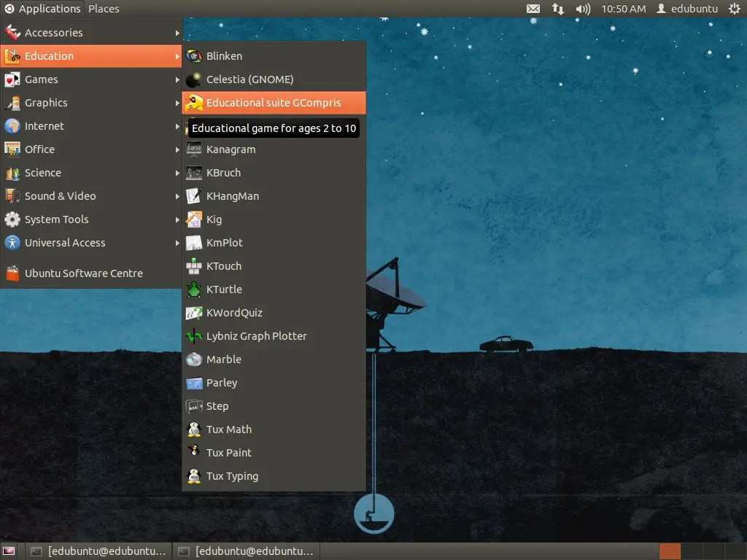Expand the Graphics submenu arrow
The width and height of the screenshot is (747, 560).
pos(177,103)
